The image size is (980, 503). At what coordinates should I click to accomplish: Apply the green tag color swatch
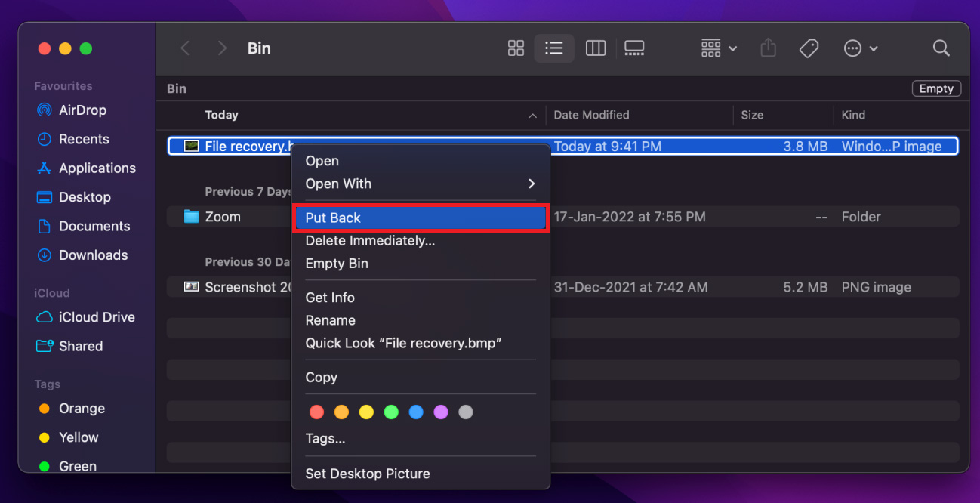click(391, 412)
